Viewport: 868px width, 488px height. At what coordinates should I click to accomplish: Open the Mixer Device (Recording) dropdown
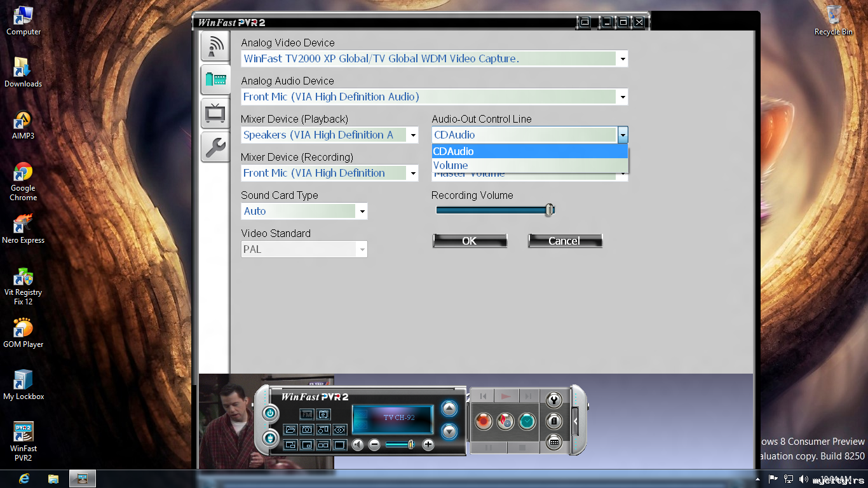[413, 173]
